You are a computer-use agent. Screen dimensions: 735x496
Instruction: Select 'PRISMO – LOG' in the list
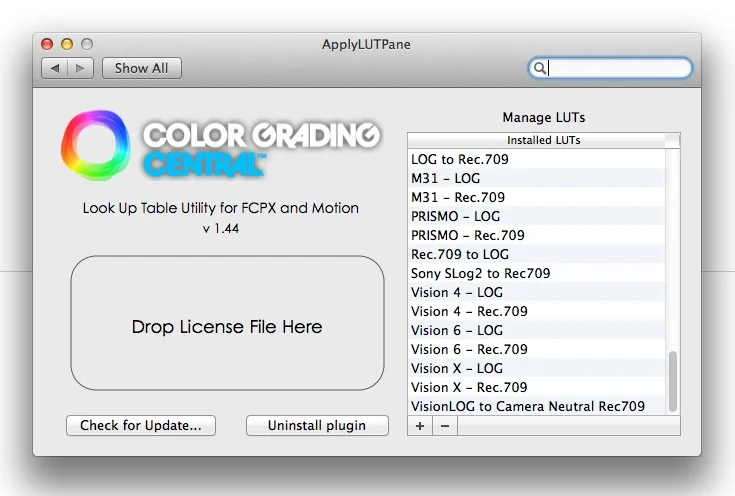click(536, 216)
